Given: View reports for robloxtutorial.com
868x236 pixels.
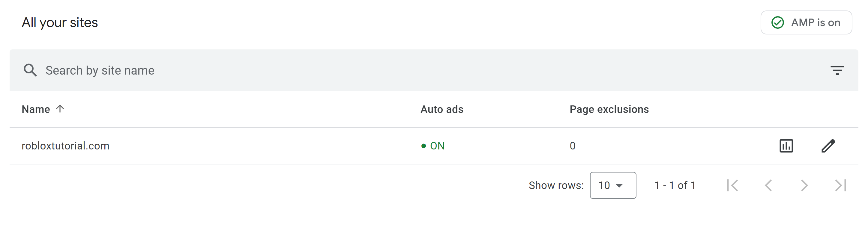Looking at the screenshot, I should [x=786, y=146].
